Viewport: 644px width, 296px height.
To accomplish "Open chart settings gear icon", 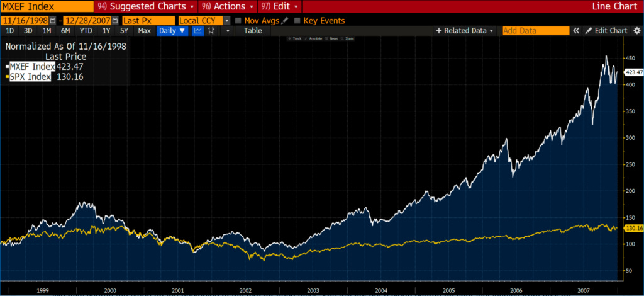I will pyautogui.click(x=636, y=31).
